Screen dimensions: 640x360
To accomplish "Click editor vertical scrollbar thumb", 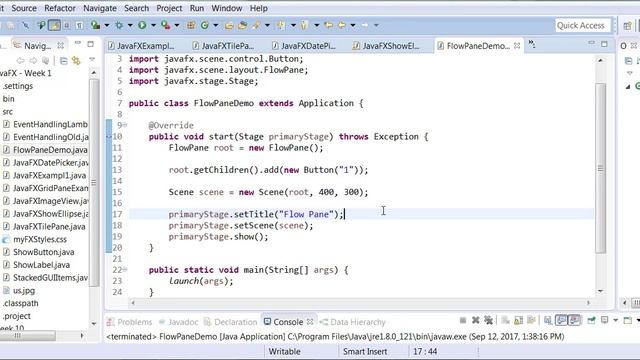I will (x=600, y=168).
